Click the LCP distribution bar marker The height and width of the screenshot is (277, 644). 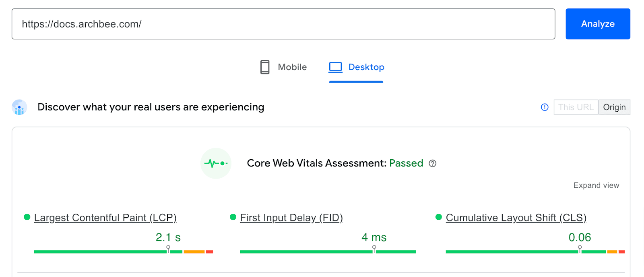[x=168, y=249]
